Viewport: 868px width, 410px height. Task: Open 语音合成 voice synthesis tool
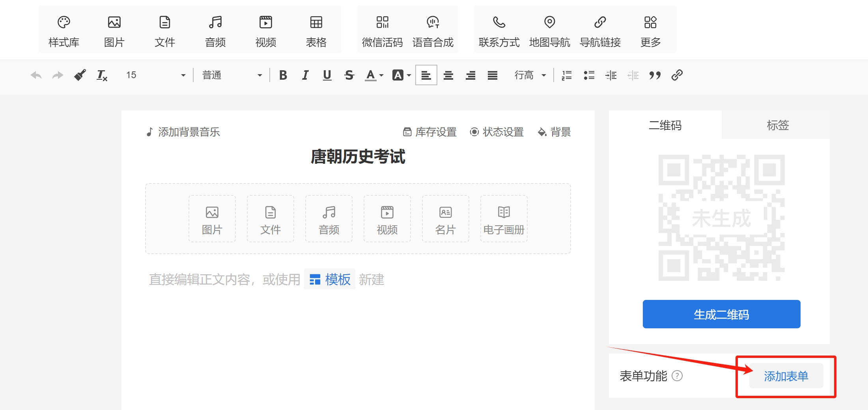coord(433,30)
